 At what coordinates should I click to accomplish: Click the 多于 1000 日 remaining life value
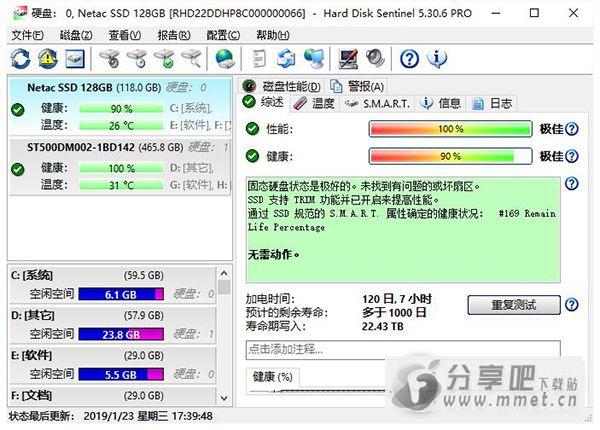pos(394,313)
